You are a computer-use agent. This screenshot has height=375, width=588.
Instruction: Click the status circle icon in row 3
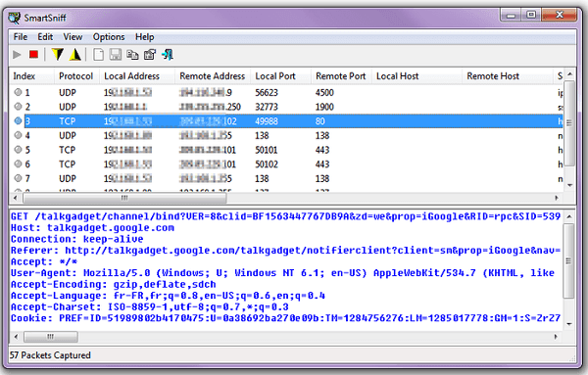(18, 121)
